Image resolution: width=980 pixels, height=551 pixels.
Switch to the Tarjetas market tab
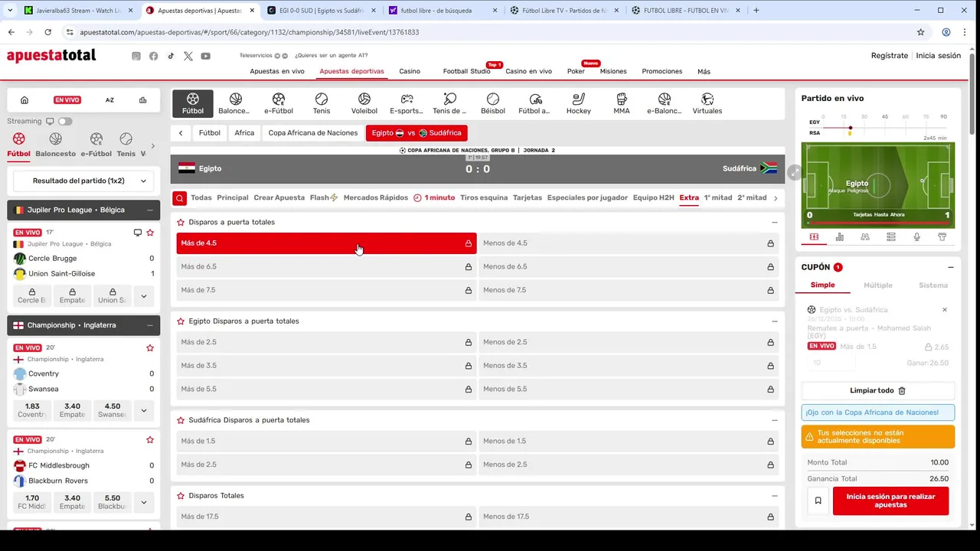528,197
